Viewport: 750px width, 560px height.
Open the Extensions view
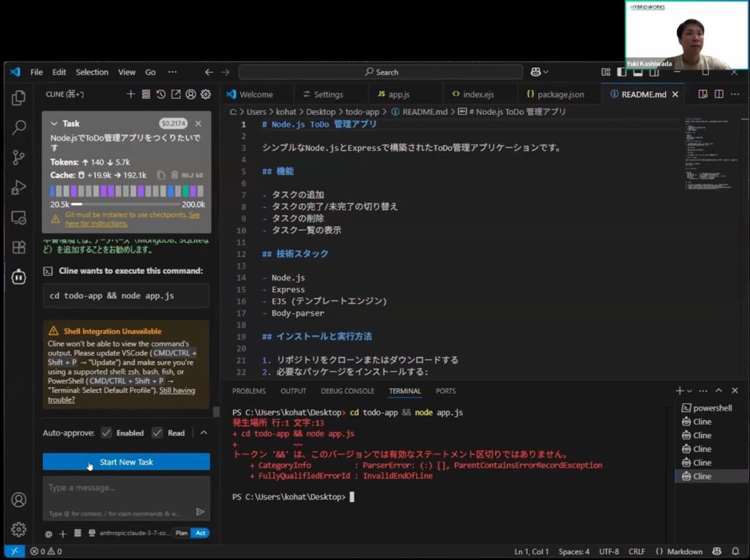pos(18,247)
